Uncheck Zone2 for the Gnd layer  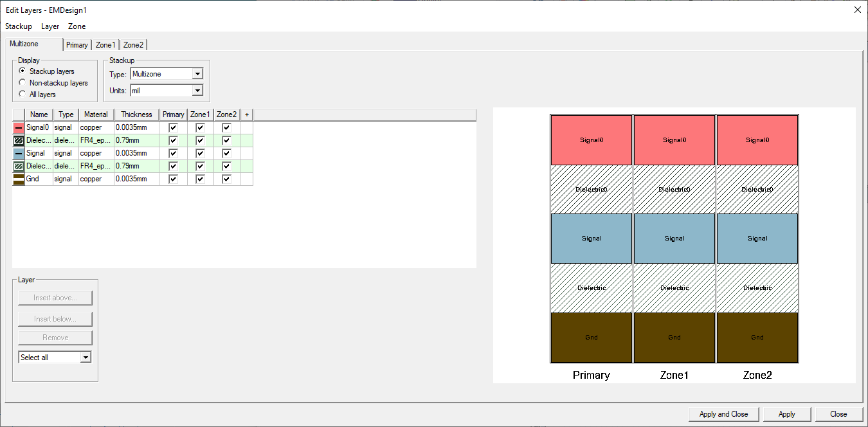(226, 179)
